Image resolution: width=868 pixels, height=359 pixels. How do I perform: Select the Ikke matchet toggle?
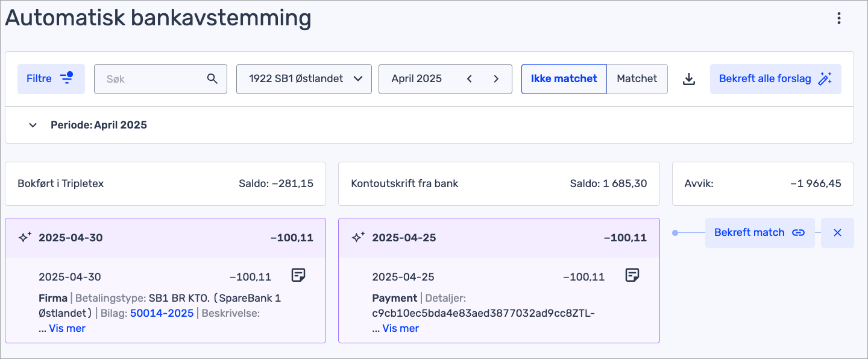pos(564,79)
